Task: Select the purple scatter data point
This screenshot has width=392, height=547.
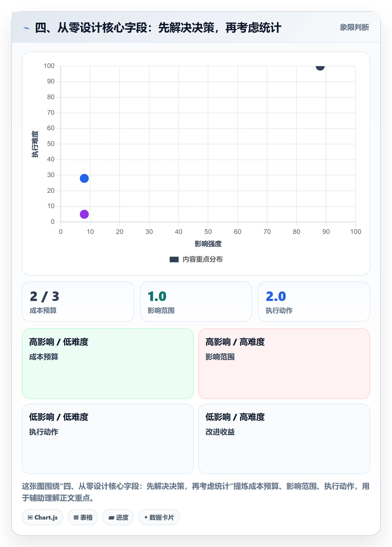Action: 84,214
